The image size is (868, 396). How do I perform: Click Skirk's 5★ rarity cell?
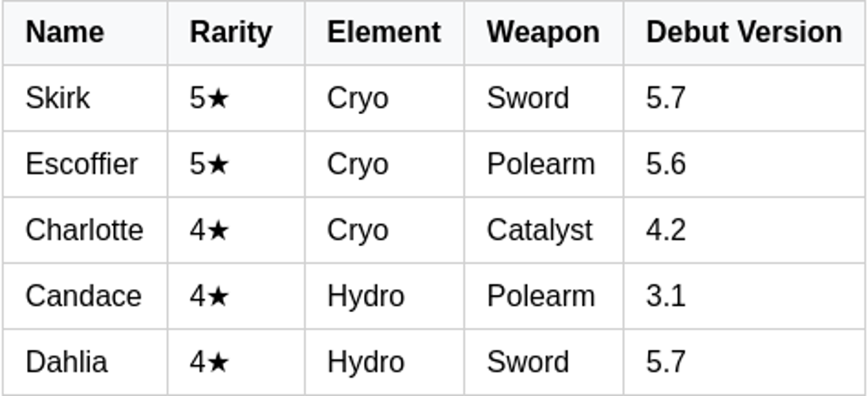tap(209, 98)
